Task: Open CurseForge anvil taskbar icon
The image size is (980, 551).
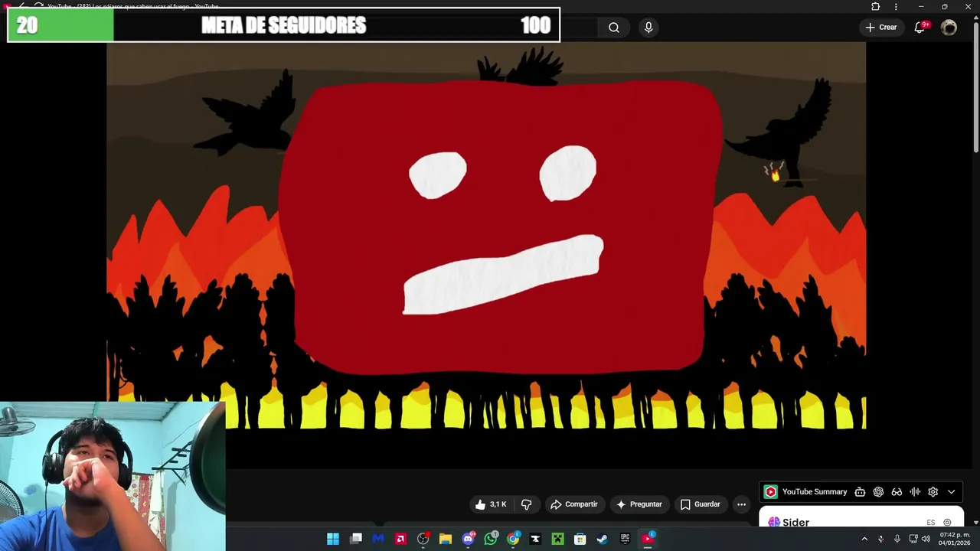Action: tap(535, 539)
